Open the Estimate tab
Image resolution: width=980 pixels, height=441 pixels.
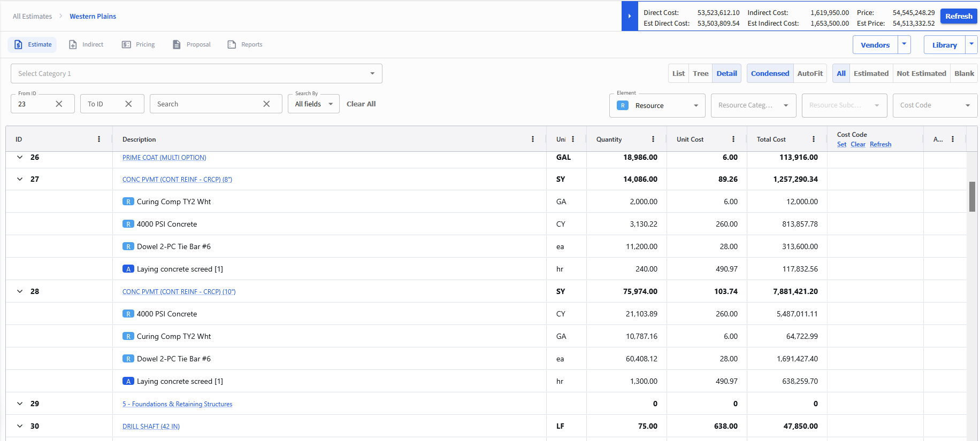(x=33, y=44)
